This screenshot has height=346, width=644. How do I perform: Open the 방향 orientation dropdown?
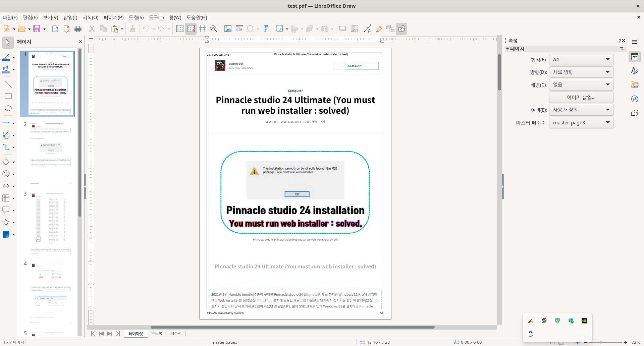(581, 72)
